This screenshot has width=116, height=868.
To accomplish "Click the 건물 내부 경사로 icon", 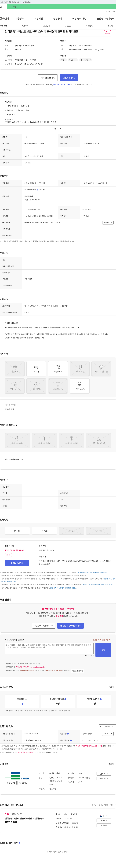I will click(98, 440).
